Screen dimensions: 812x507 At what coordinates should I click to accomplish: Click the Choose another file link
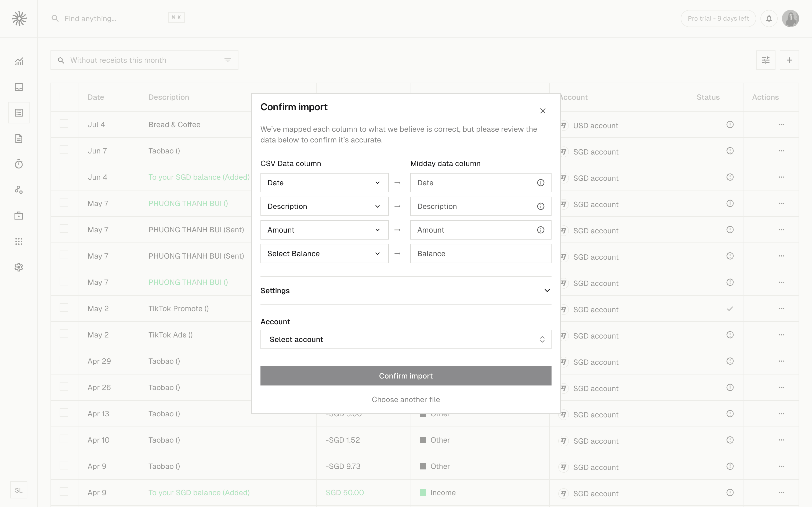(x=406, y=399)
